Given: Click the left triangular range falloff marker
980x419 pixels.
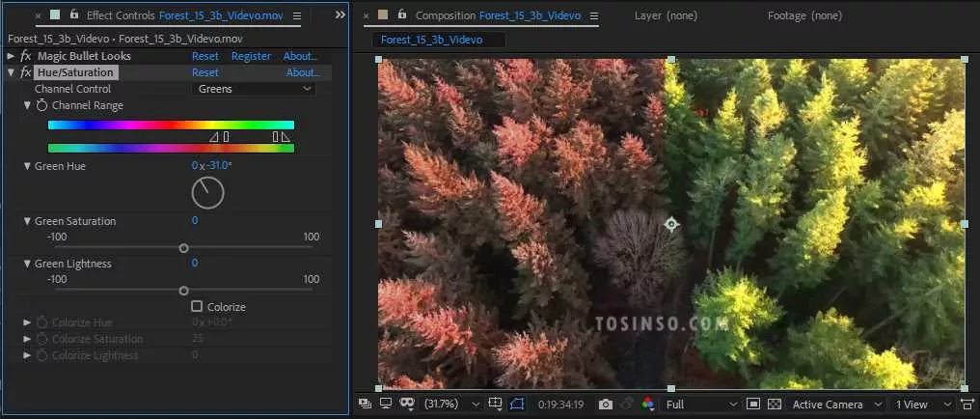Looking at the screenshot, I should [x=214, y=137].
